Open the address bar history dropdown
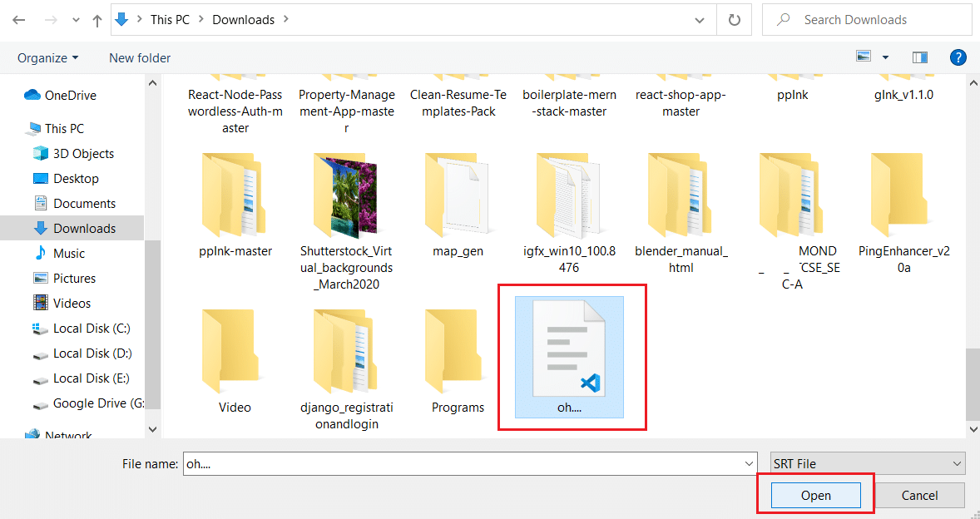The image size is (980, 519). (699, 19)
